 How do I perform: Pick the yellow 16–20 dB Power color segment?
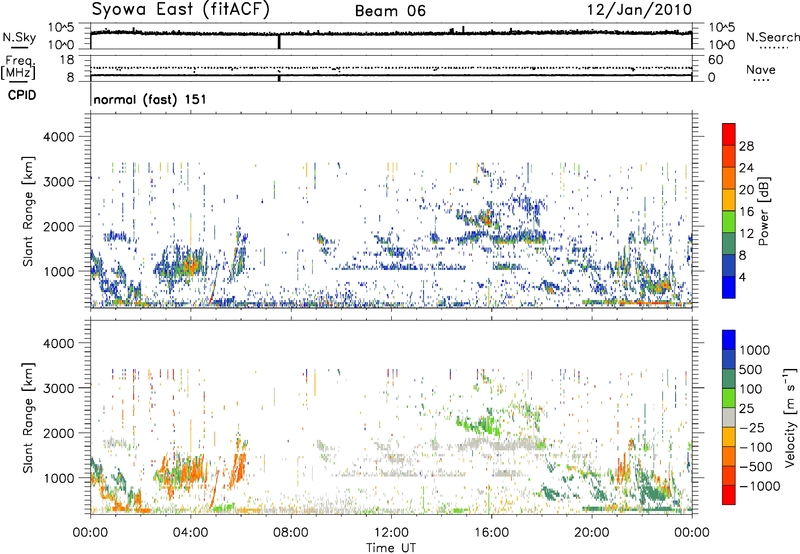point(729,200)
